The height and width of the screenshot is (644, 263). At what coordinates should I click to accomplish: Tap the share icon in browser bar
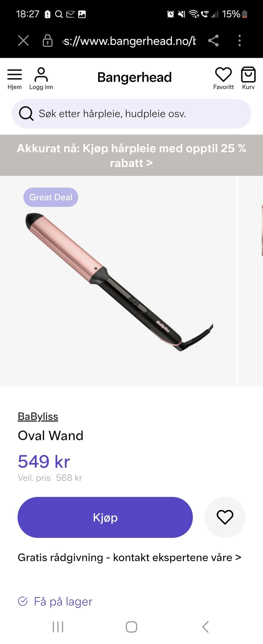pyautogui.click(x=213, y=41)
